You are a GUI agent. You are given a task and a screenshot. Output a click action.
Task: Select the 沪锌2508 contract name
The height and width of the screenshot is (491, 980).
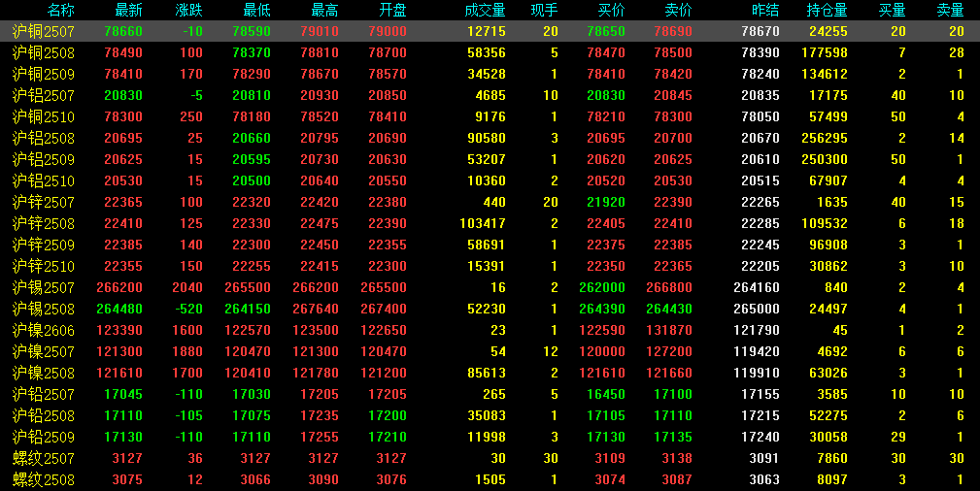[43, 223]
